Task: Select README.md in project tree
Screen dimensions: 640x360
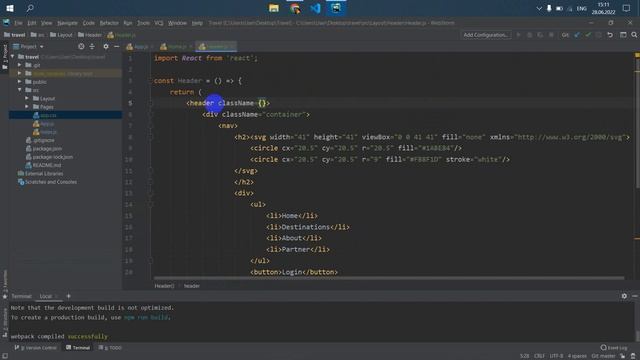Action: click(x=43, y=165)
